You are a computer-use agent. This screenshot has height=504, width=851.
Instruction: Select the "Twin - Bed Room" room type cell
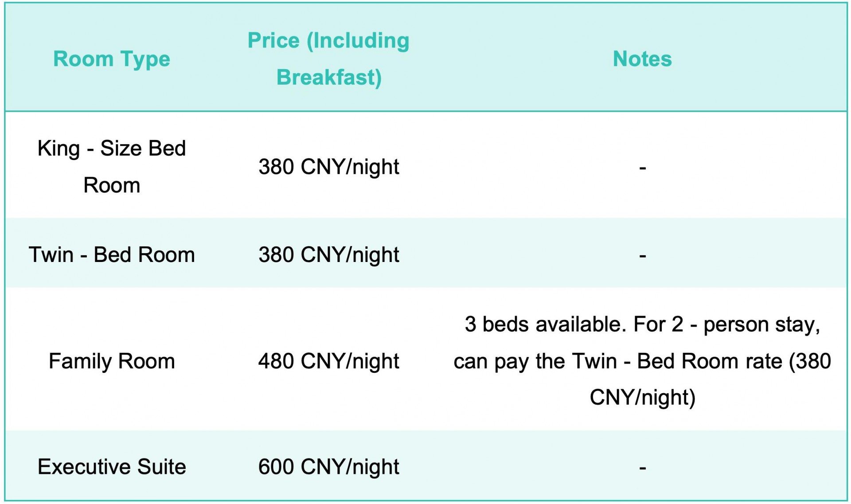(x=111, y=255)
